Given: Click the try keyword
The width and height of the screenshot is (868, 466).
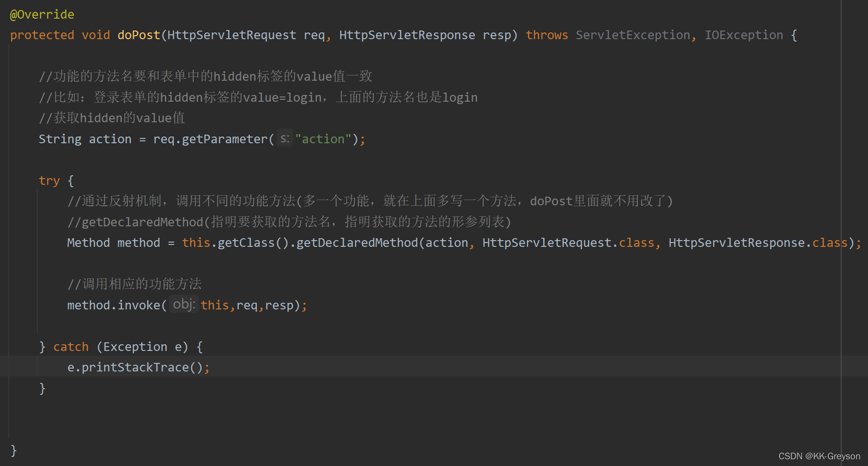Looking at the screenshot, I should [49, 181].
